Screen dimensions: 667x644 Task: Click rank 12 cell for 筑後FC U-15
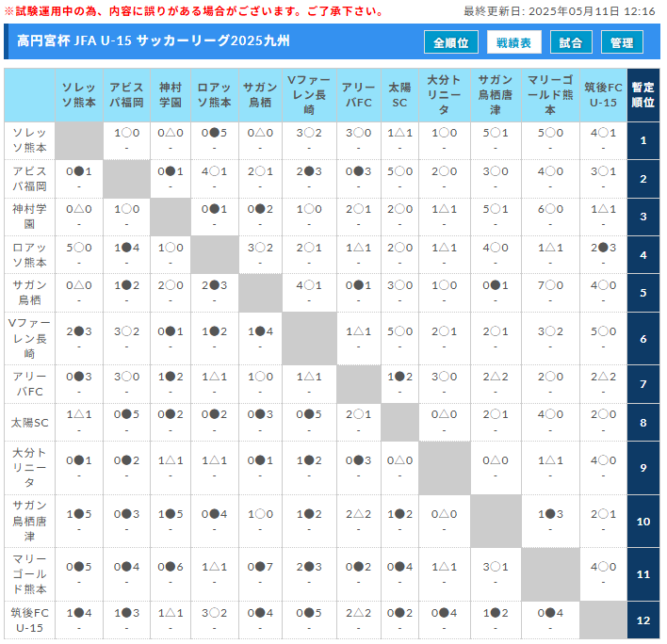(x=643, y=620)
